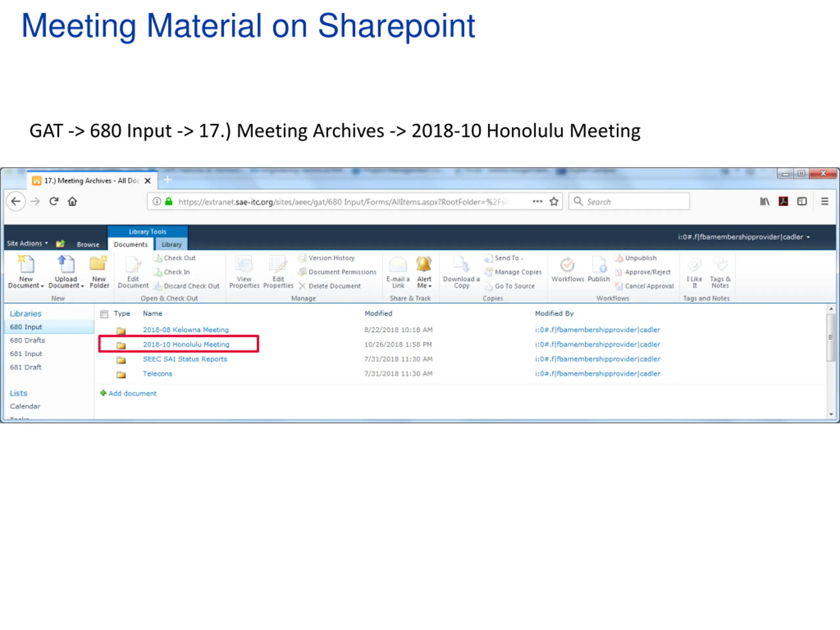Expand the cadler user account menu
The height and width of the screenshot is (630, 840).
click(744, 237)
